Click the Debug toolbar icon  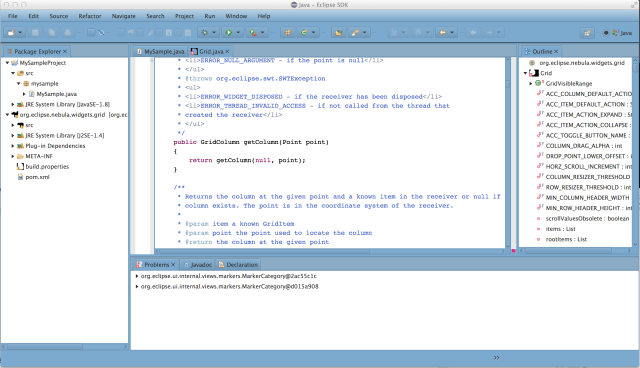tap(205, 32)
